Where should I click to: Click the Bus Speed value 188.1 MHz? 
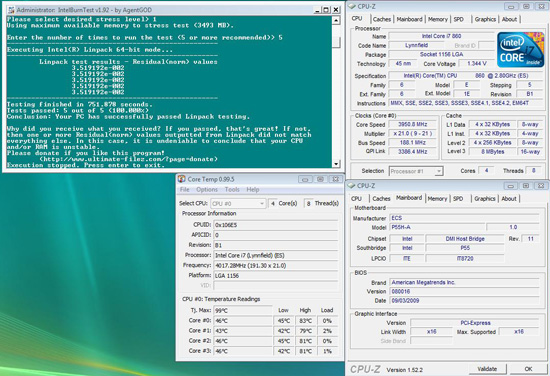click(x=412, y=143)
